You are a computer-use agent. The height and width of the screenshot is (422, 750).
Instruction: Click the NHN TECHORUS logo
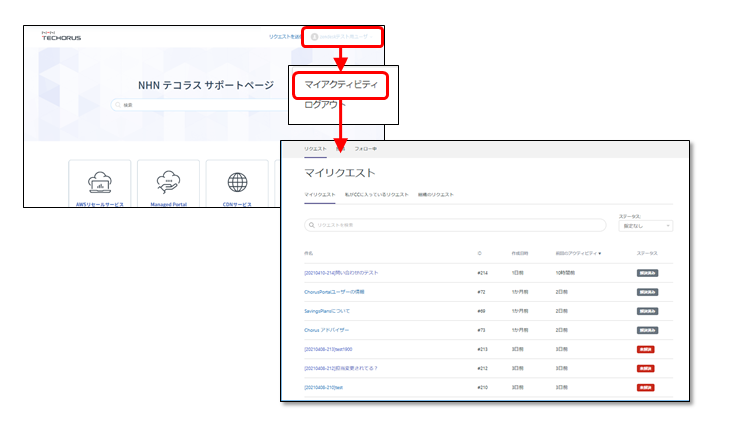(x=61, y=36)
